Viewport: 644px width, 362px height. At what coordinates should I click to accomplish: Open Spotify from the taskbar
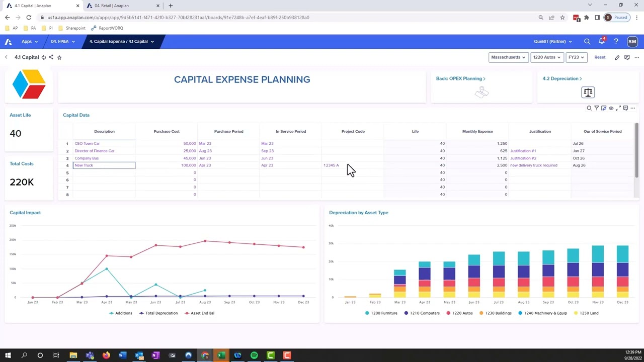tap(254, 355)
